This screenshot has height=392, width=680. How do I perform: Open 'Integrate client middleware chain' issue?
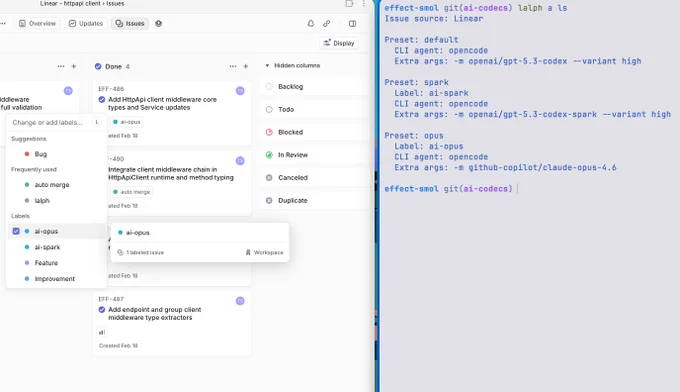(x=171, y=173)
